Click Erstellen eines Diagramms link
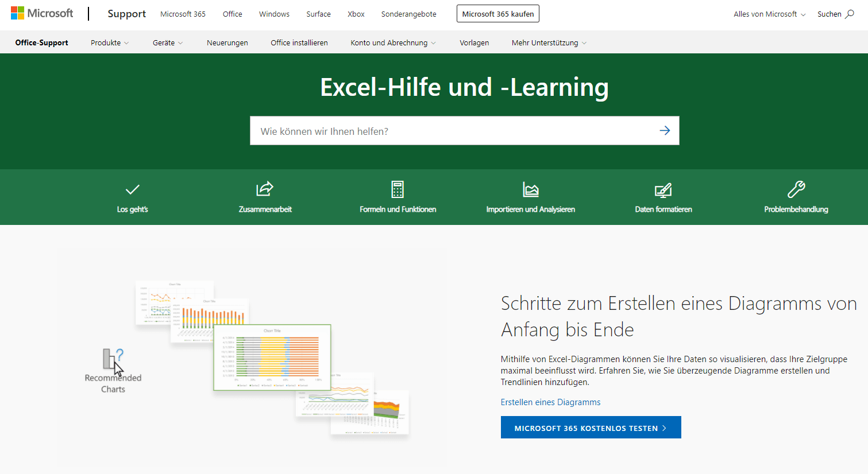This screenshot has width=868, height=474. tap(550, 402)
